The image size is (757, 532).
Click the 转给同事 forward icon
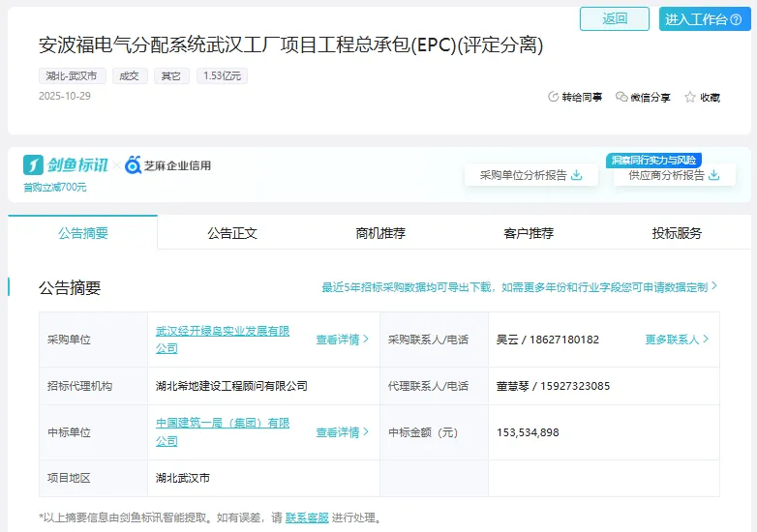point(554,98)
